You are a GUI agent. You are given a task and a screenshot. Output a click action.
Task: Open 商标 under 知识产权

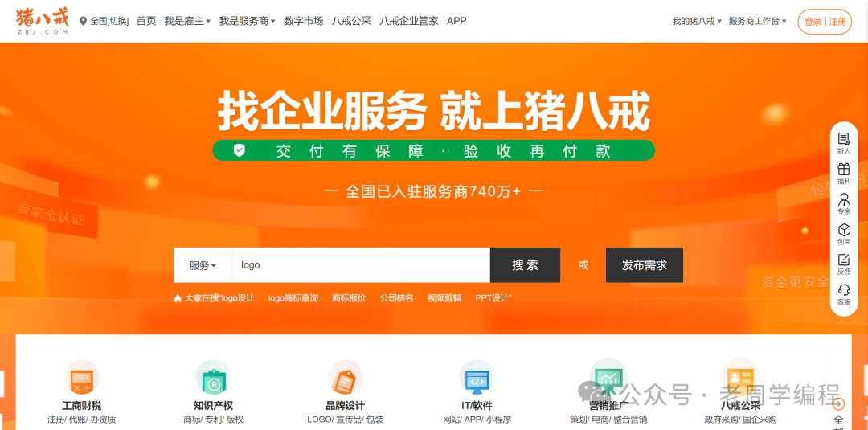click(192, 420)
